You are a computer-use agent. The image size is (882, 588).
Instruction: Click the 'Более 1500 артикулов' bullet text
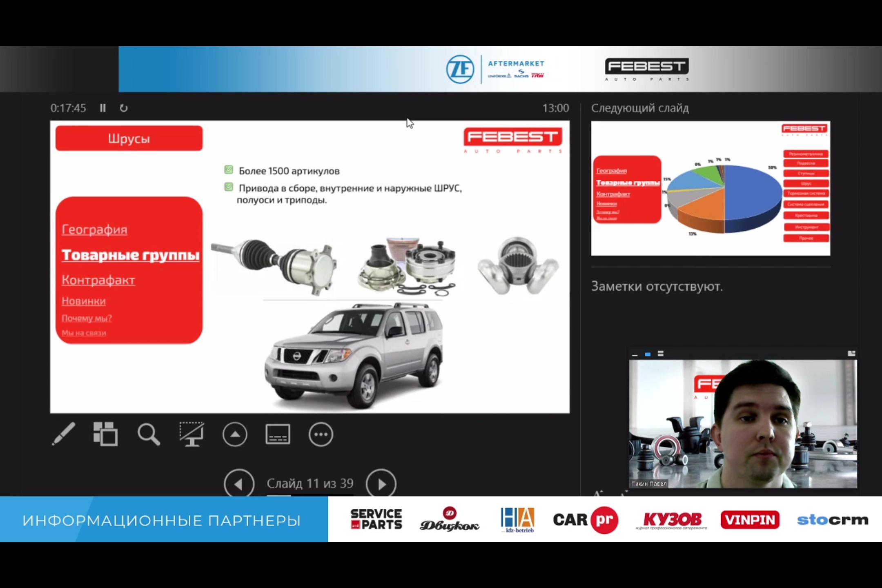pyautogui.click(x=289, y=171)
